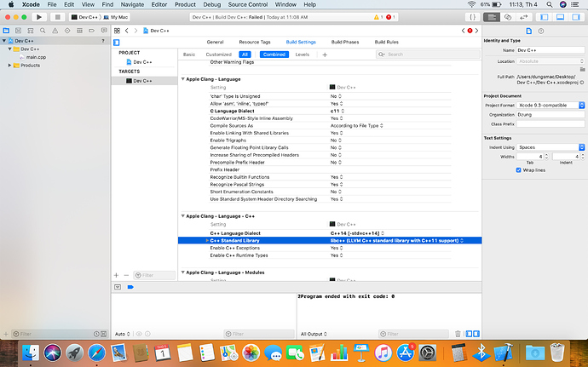Collapse the Apple Clang - Language section

click(183, 79)
